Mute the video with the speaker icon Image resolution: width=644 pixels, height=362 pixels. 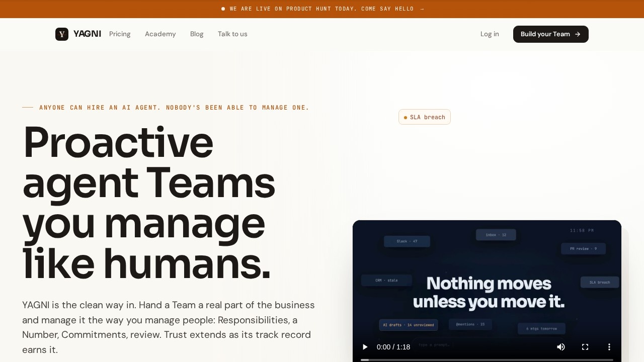coord(561,347)
